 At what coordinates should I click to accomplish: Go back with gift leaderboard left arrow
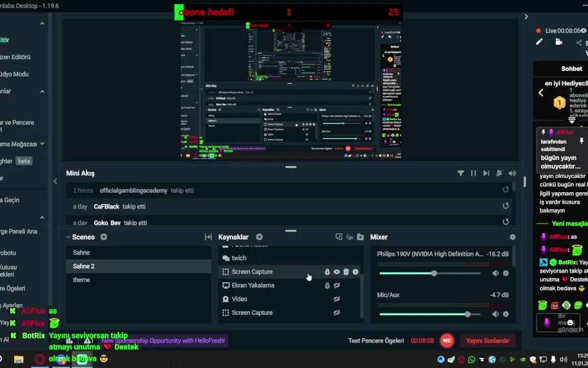pos(541,93)
